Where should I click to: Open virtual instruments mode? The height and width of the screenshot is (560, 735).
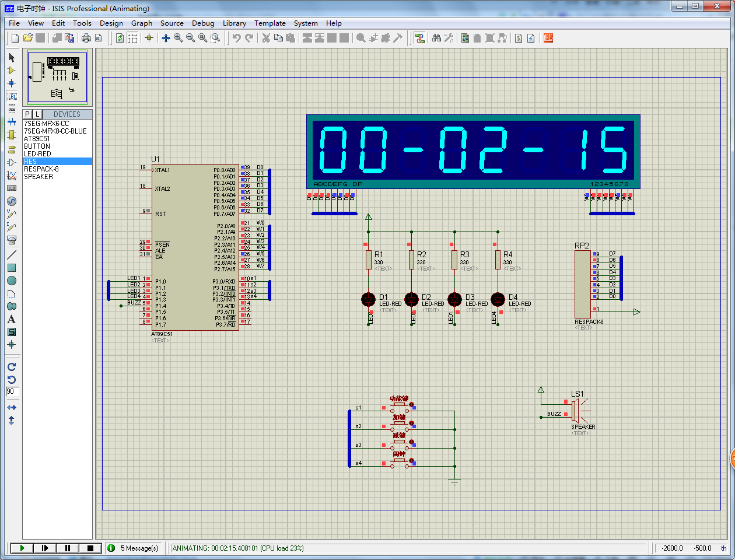[12, 239]
